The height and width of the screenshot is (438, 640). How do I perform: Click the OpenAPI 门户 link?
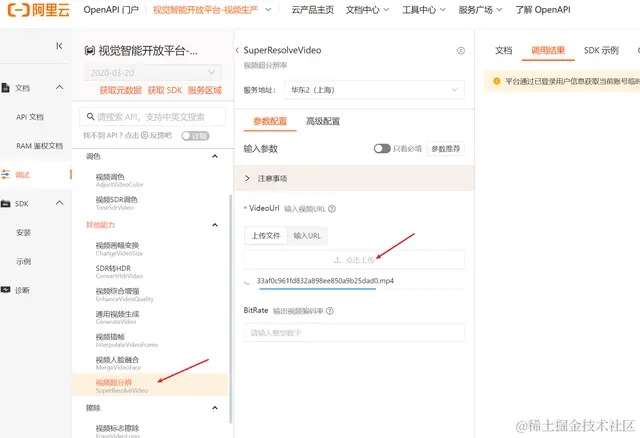[111, 10]
